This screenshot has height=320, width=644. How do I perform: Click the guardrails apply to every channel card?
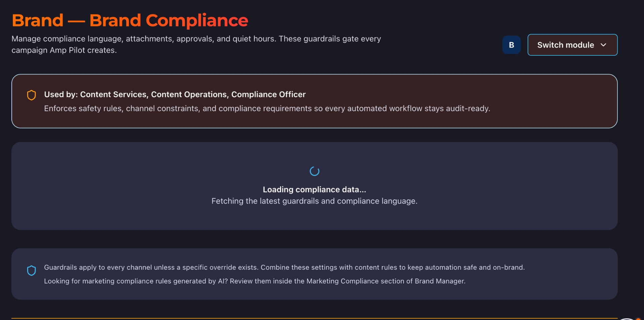(x=314, y=274)
